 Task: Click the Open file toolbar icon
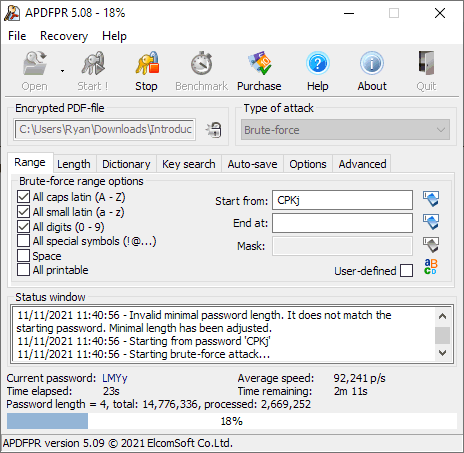[x=35, y=63]
